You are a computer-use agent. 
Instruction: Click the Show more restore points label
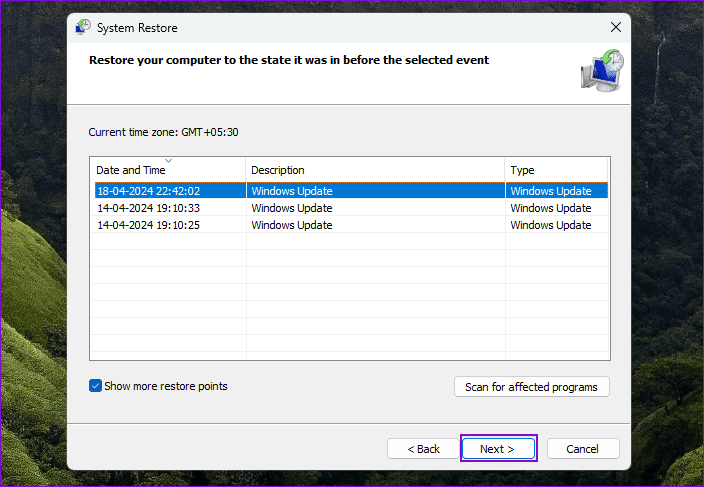click(x=166, y=386)
